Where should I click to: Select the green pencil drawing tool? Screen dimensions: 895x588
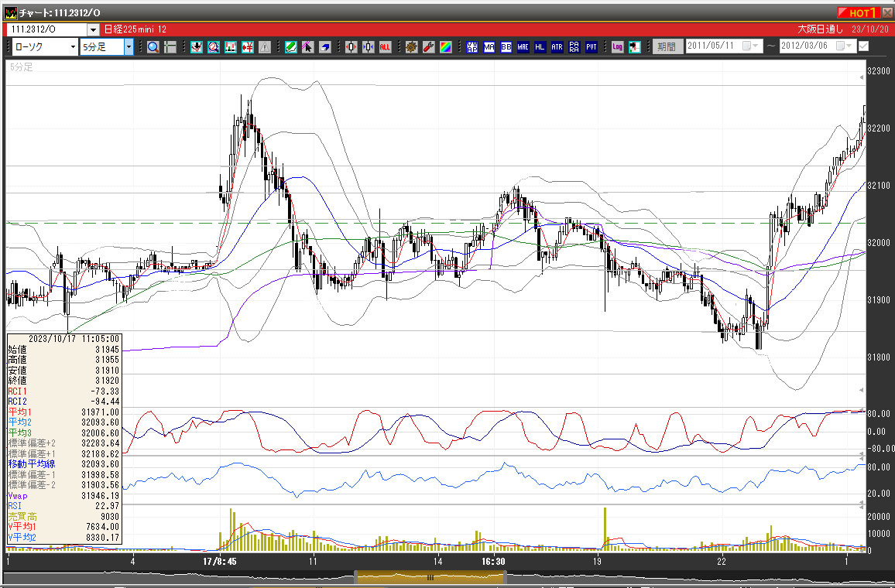pyautogui.click(x=291, y=47)
